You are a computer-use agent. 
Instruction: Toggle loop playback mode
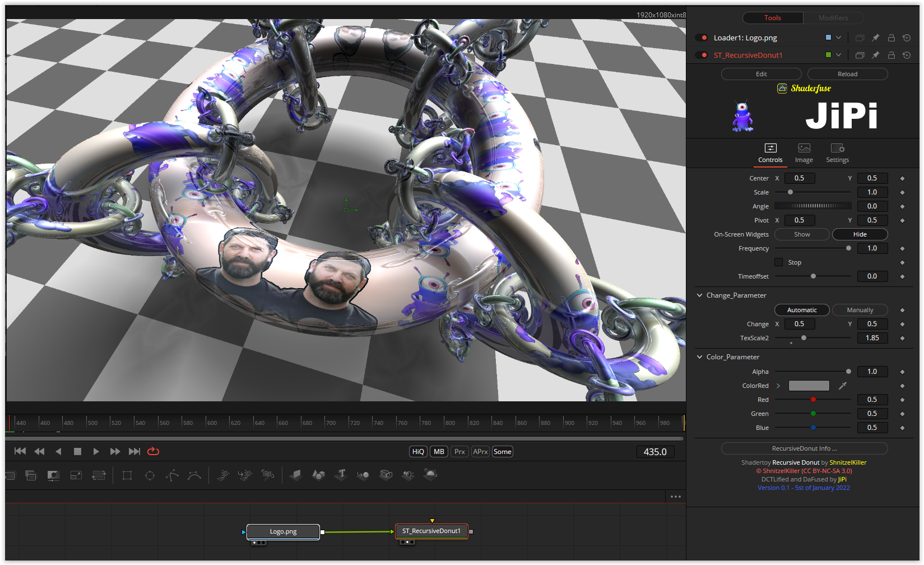tap(153, 451)
